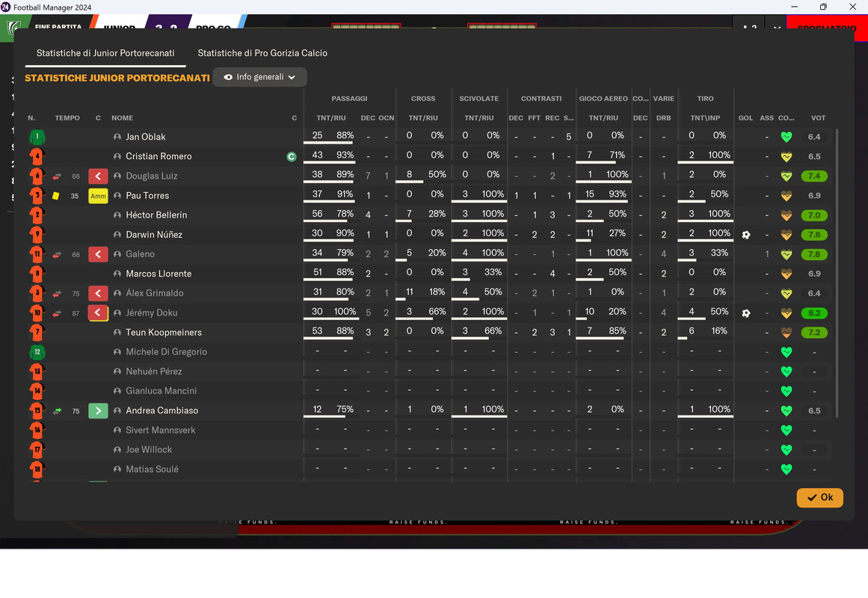
Task: Click Jérémy Doku's number 10 shirt icon
Action: pos(37,313)
